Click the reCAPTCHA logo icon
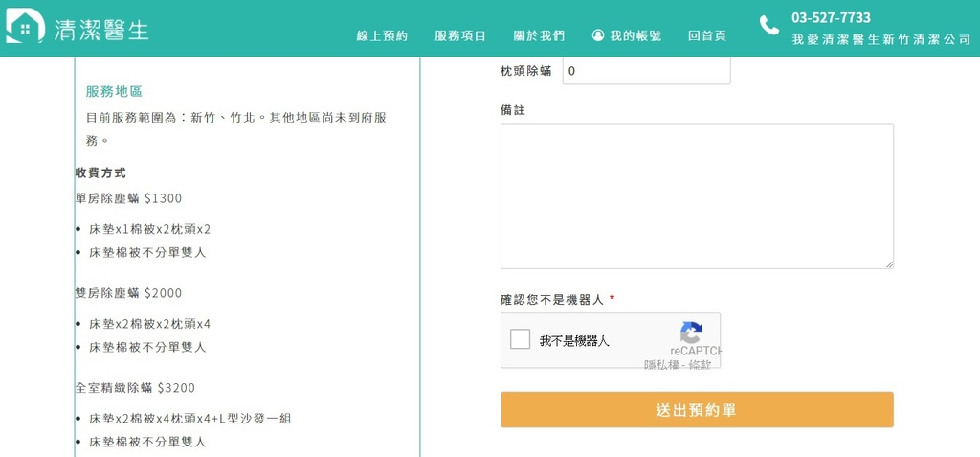The image size is (980, 457). coord(692,332)
